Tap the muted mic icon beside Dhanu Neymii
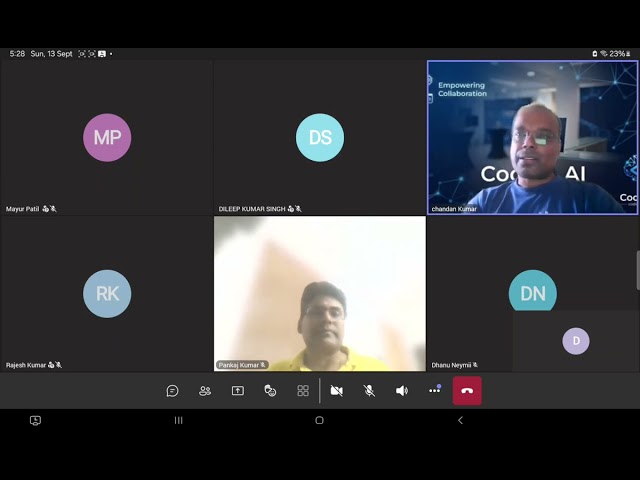This screenshot has height=480, width=640. click(x=475, y=365)
